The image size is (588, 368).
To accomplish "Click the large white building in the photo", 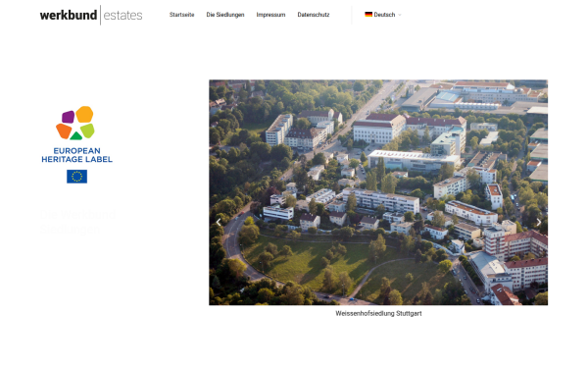I will point(378,130).
